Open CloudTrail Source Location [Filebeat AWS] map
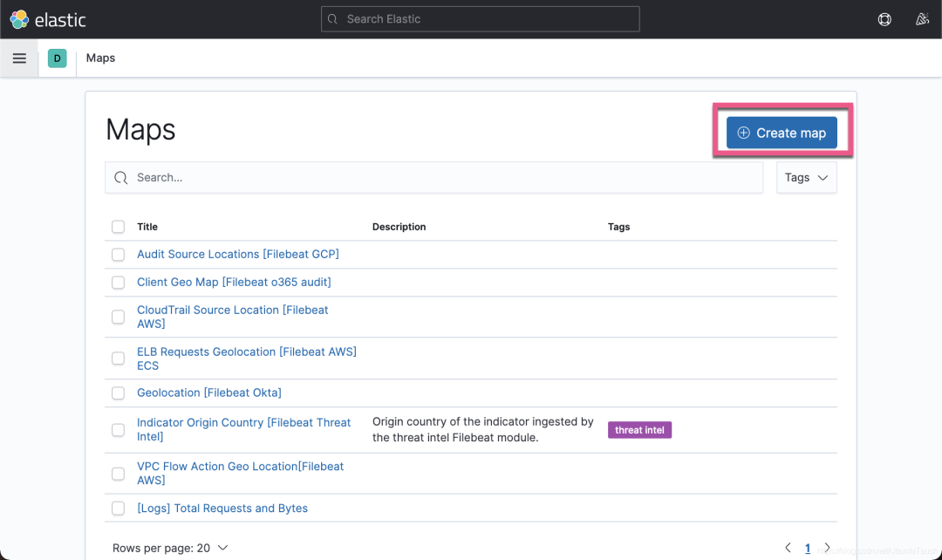 point(233,317)
